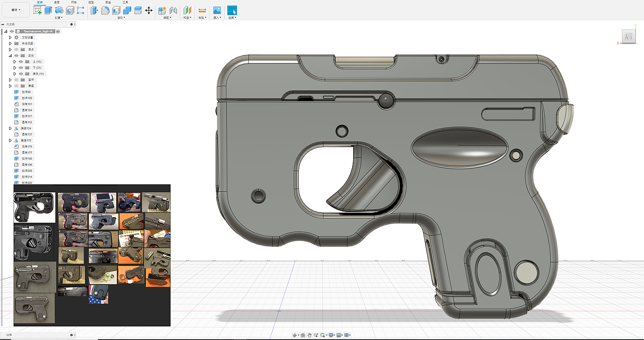Open the 创建 dropdown menu
Screen dimensions: 644x340
pos(58,18)
